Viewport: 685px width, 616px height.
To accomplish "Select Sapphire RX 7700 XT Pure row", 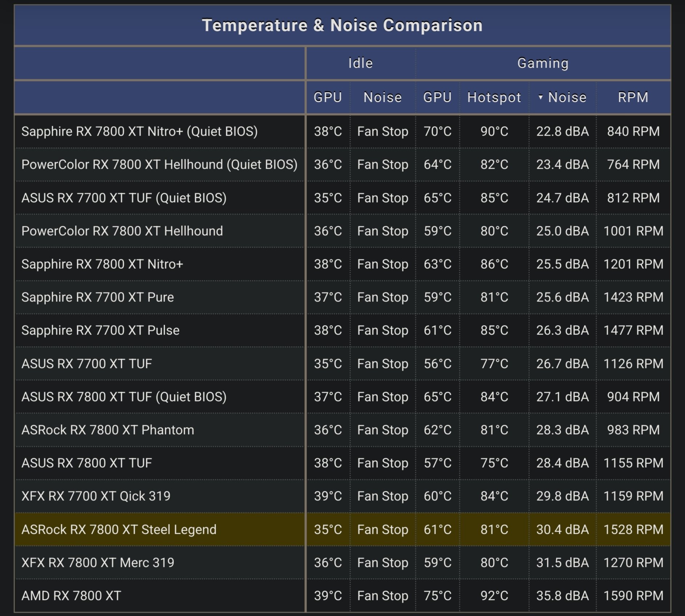I will (x=97, y=297).
